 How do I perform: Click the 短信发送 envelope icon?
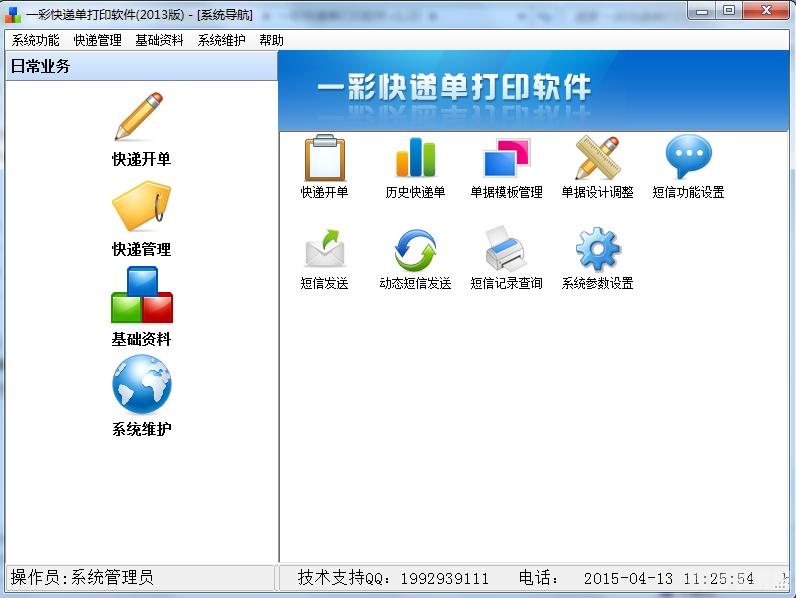(x=324, y=250)
